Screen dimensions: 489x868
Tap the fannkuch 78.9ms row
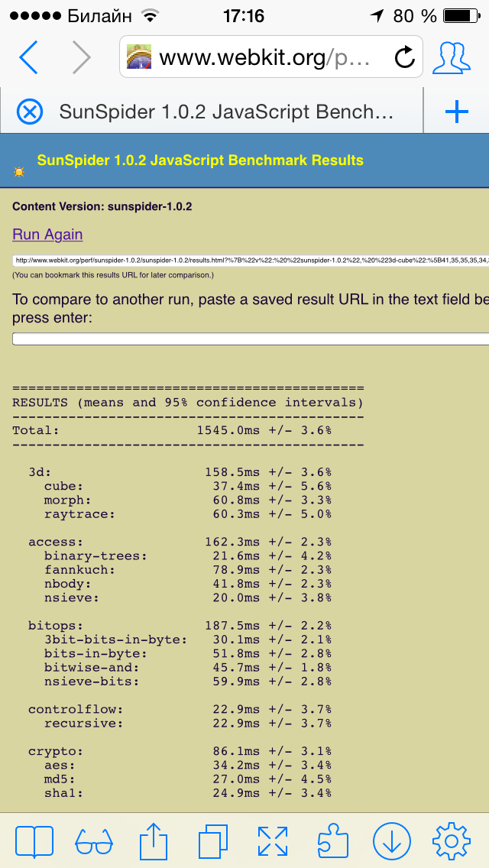point(188,570)
